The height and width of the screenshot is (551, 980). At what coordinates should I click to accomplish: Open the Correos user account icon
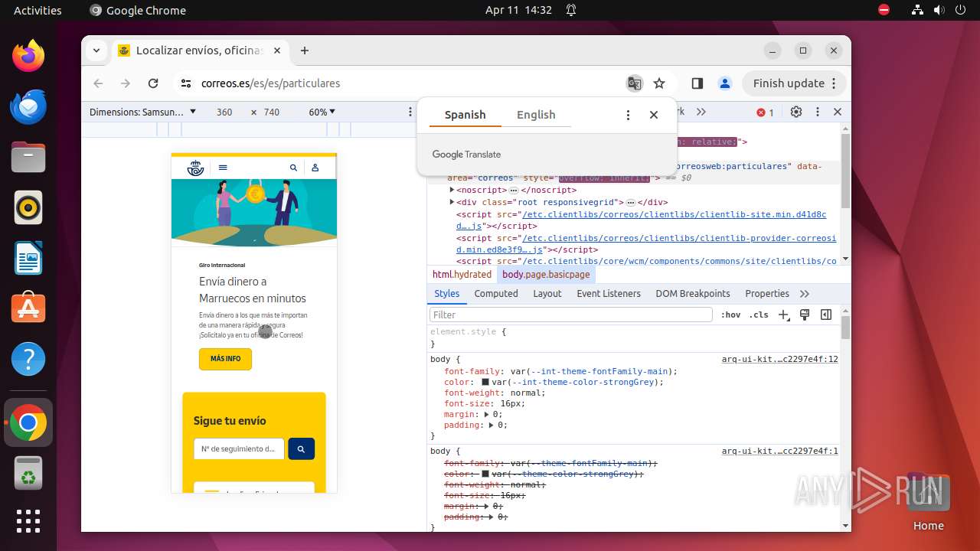[x=315, y=168]
